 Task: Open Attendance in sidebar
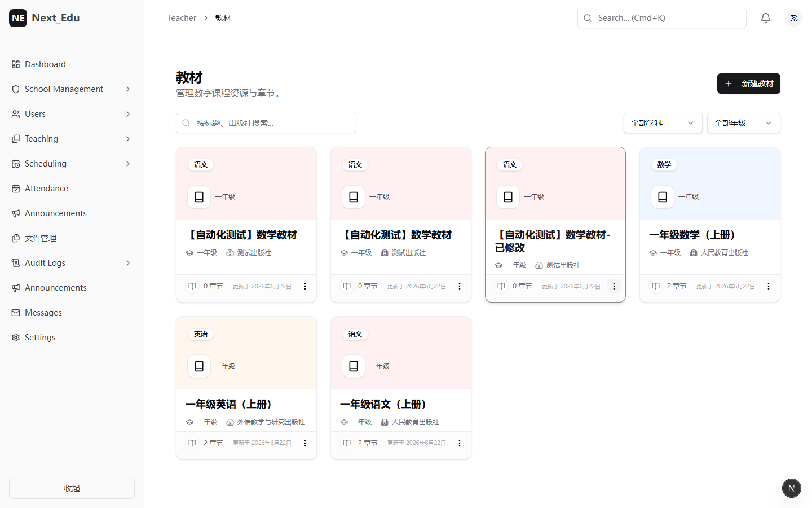pyautogui.click(x=72, y=189)
